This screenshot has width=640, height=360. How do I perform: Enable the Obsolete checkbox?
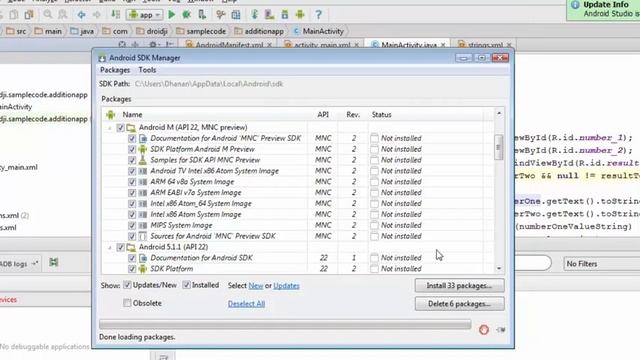(127, 303)
